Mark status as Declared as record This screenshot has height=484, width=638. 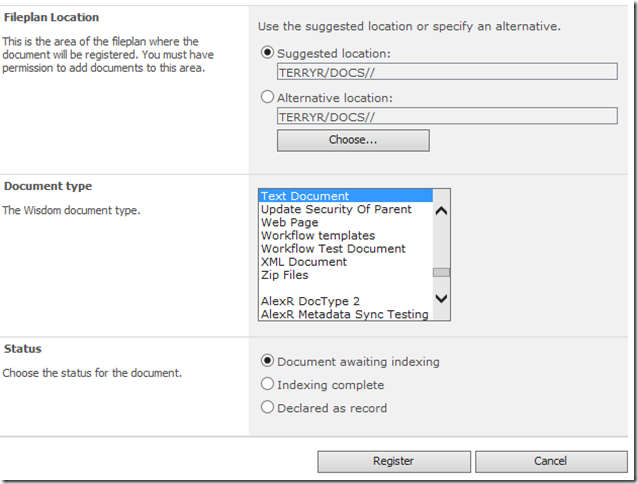[x=267, y=407]
